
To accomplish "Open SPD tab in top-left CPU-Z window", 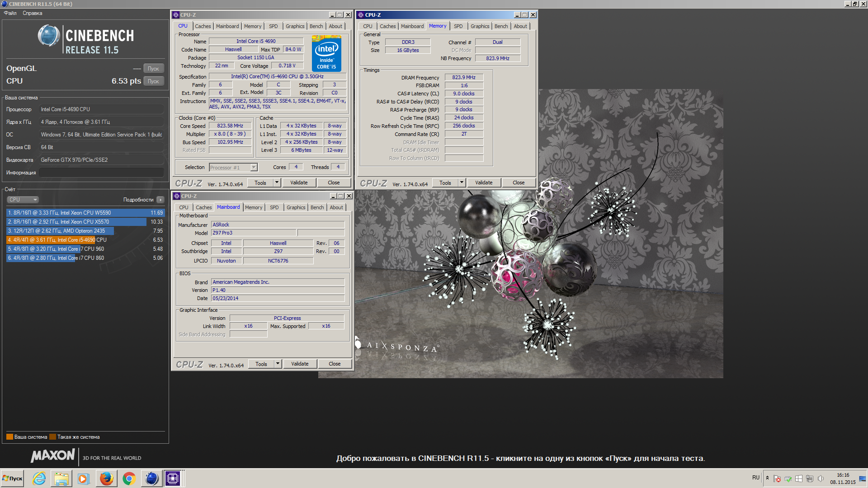I will coord(273,26).
